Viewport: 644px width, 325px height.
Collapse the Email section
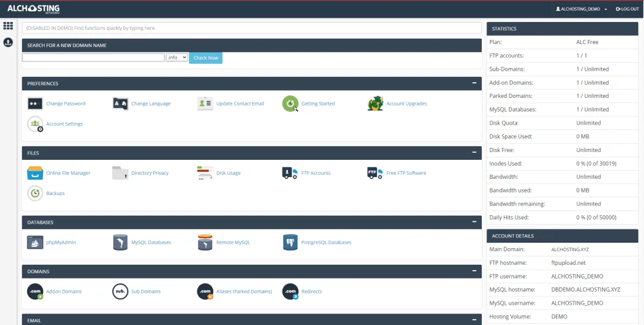475,320
